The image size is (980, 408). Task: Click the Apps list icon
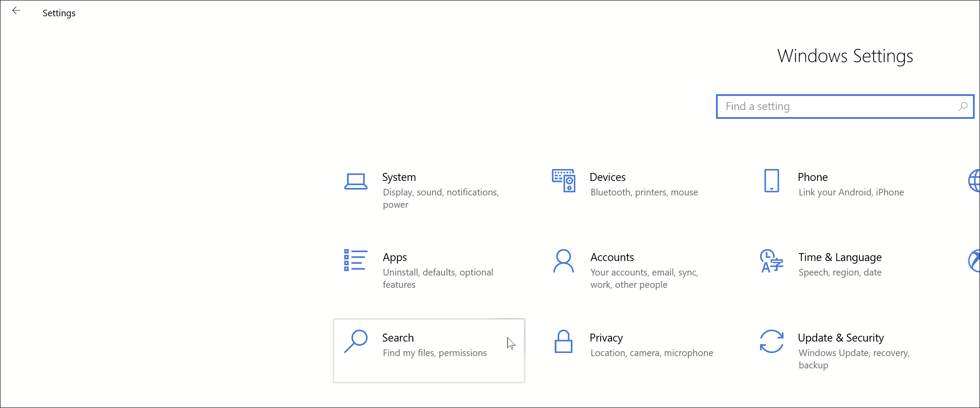tap(355, 260)
